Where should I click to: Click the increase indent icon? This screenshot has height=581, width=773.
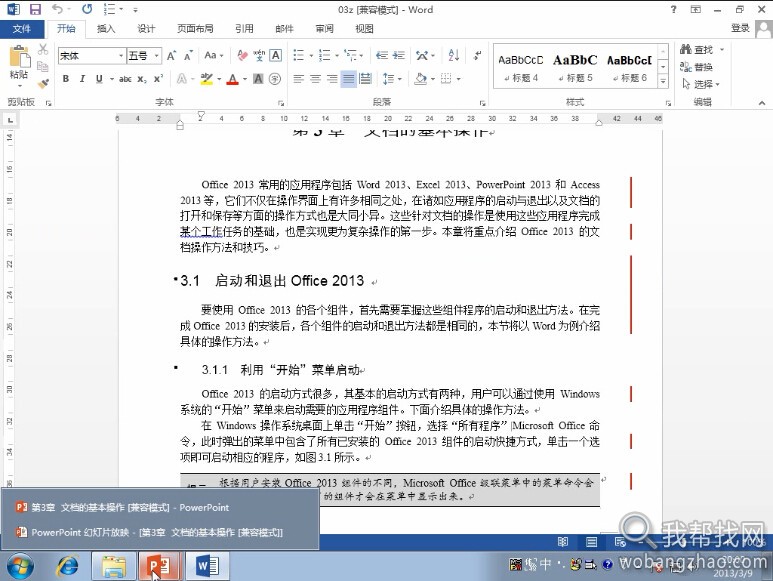pos(398,56)
